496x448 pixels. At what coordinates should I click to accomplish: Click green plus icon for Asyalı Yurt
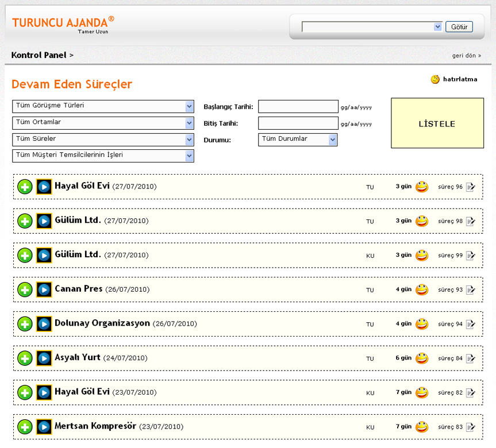click(x=25, y=359)
